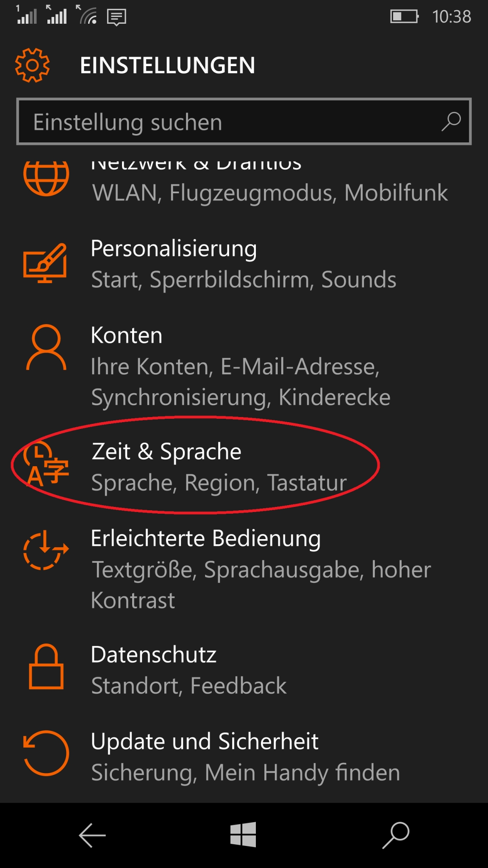
Task: Tap the orange settings gear icon
Action: (32, 65)
